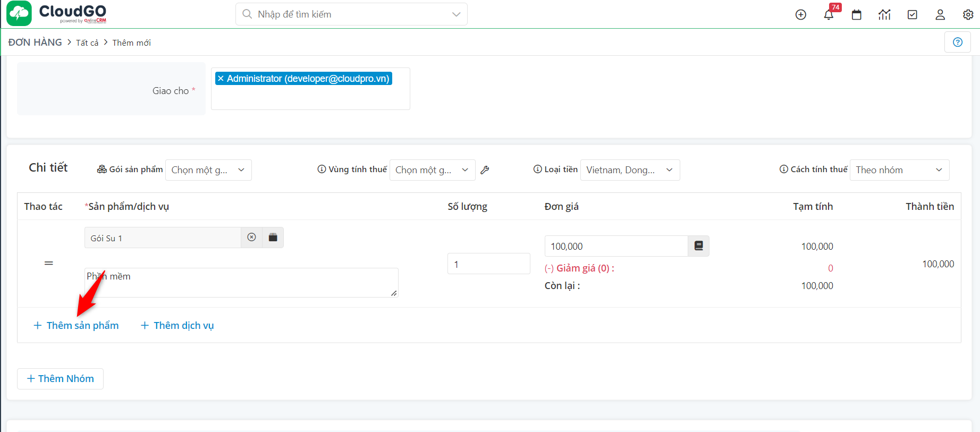Open the settings gear icon
The width and height of the screenshot is (980, 432).
(968, 15)
